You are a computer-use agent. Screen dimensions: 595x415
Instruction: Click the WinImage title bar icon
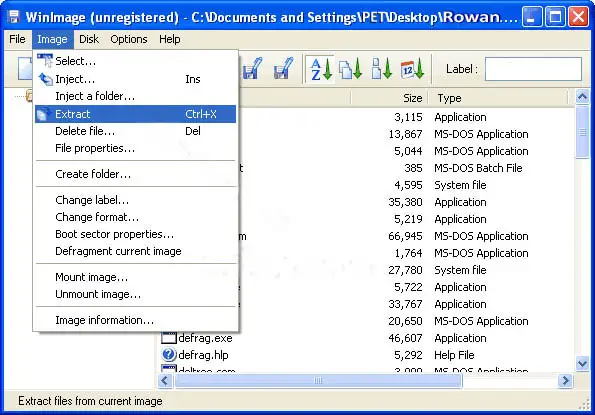tap(14, 17)
